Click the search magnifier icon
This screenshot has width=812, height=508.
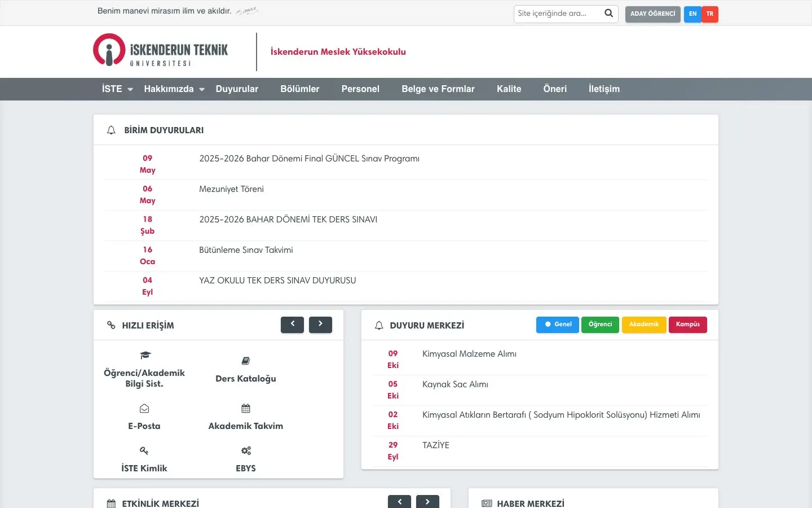coord(608,14)
